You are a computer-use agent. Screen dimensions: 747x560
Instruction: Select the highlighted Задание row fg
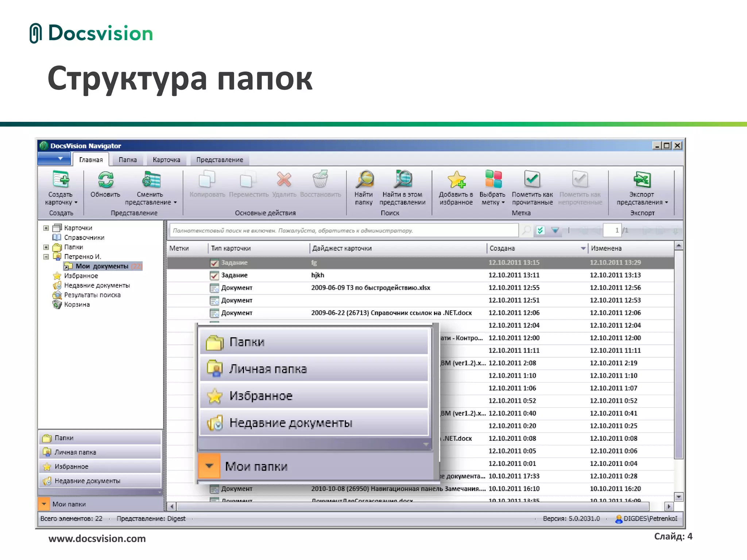click(420, 262)
